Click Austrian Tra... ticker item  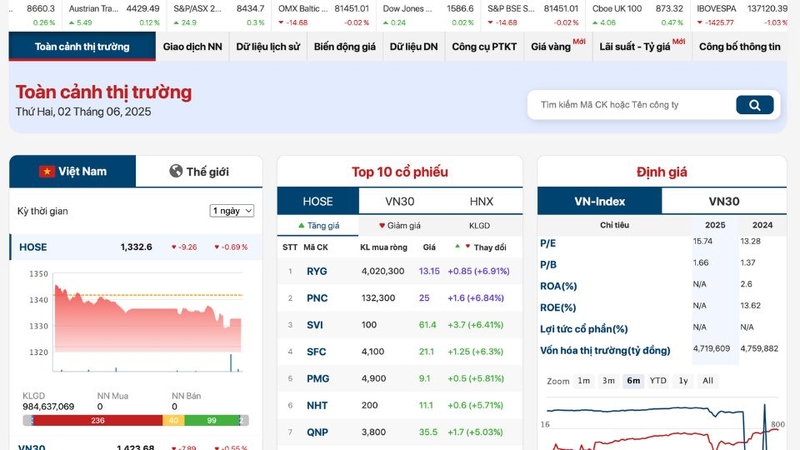coord(114,15)
